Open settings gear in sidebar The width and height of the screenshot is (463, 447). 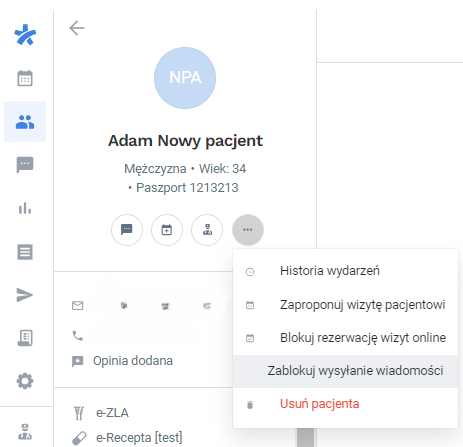pos(25,381)
